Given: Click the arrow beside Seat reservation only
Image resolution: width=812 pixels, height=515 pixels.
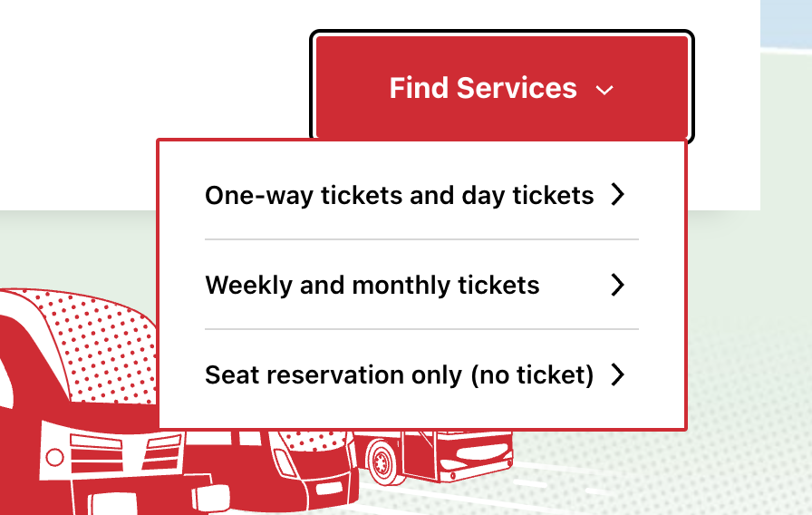Looking at the screenshot, I should pos(617,374).
